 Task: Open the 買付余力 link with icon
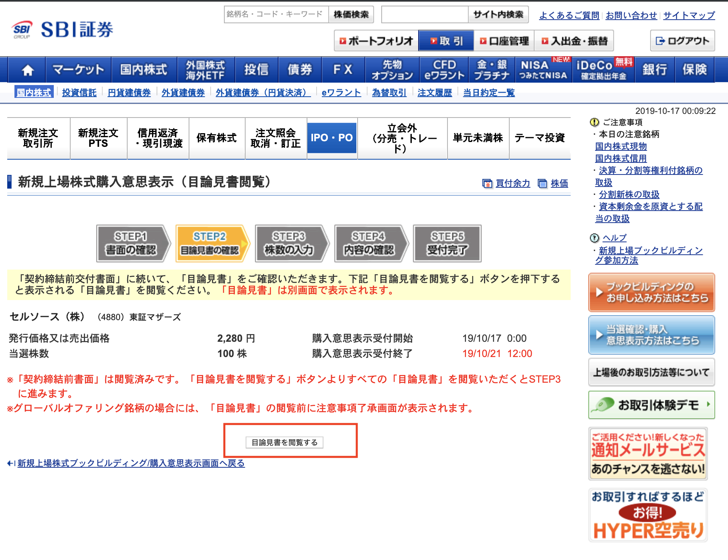(x=506, y=183)
